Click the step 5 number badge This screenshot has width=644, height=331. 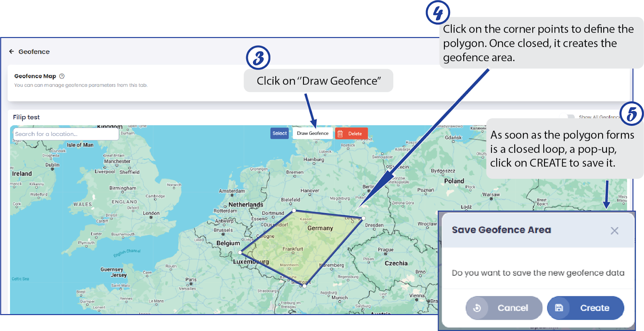631,114
